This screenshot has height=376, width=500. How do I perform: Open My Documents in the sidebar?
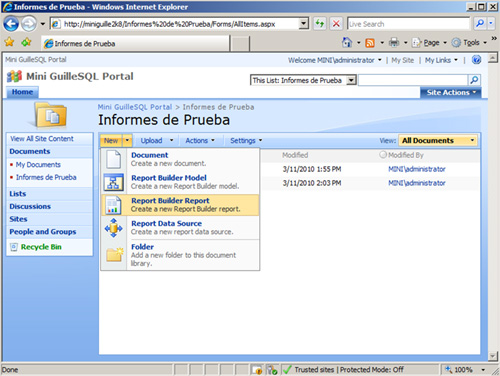pos(38,165)
